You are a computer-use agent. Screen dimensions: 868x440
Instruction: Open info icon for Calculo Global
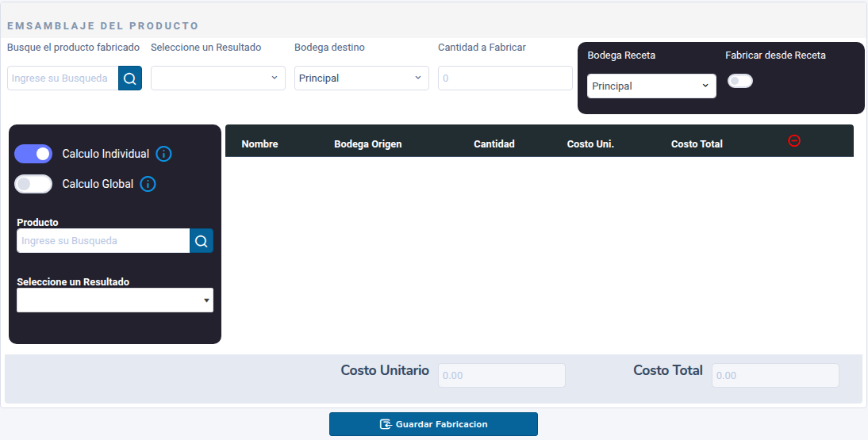[148, 184]
